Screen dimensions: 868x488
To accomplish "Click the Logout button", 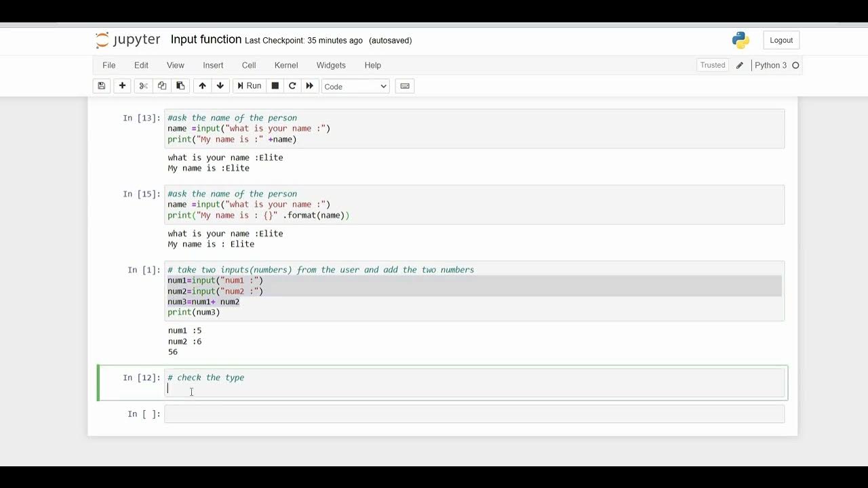I will (x=781, y=40).
